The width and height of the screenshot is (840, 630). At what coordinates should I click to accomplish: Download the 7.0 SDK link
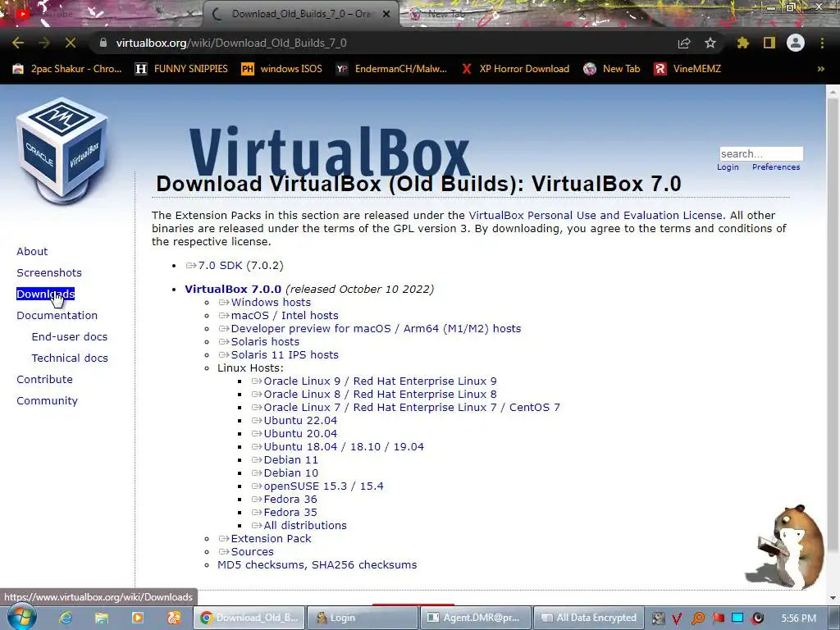click(220, 266)
